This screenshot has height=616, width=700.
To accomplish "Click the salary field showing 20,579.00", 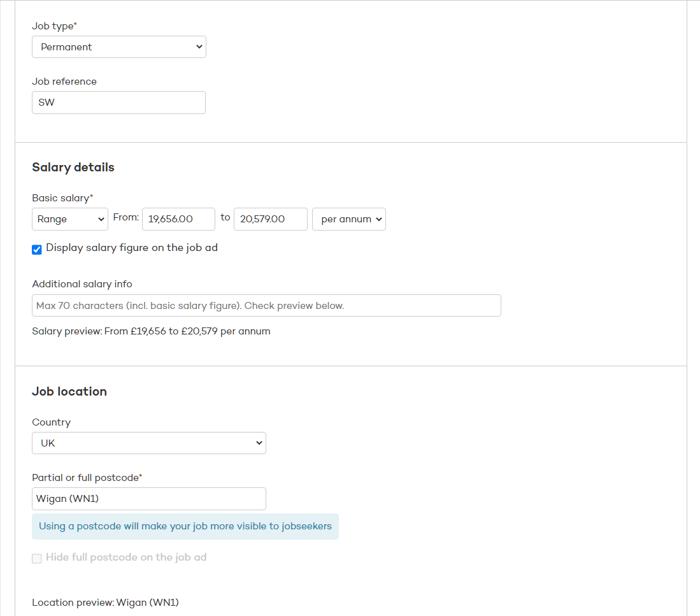I will [x=270, y=219].
